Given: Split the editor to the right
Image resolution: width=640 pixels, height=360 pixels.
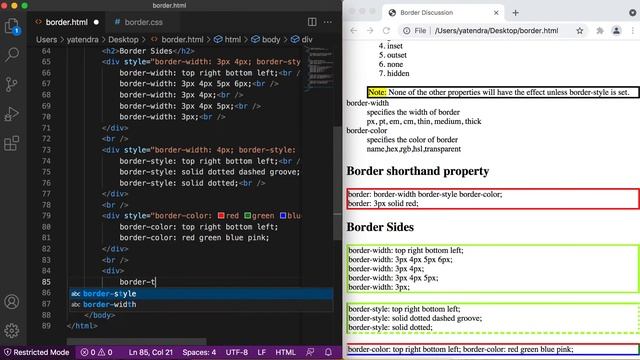Looking at the screenshot, I should coord(312,22).
